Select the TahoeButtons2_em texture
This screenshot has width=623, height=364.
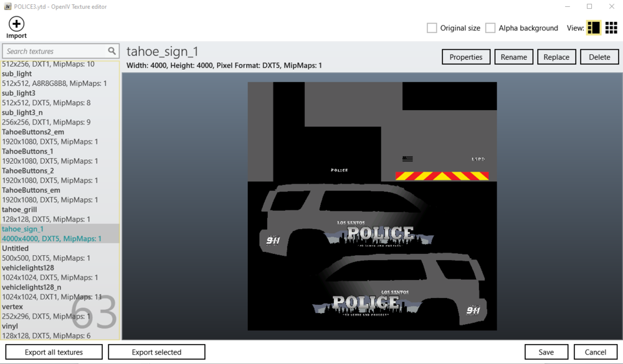pyautogui.click(x=60, y=137)
